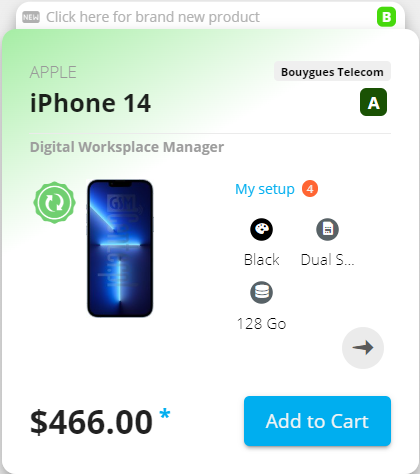This screenshot has height=474, width=420.
Task: Click the Black color label
Action: (x=262, y=260)
